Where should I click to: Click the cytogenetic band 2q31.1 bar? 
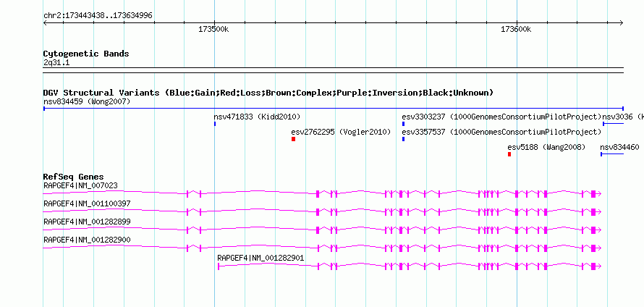point(333,70)
